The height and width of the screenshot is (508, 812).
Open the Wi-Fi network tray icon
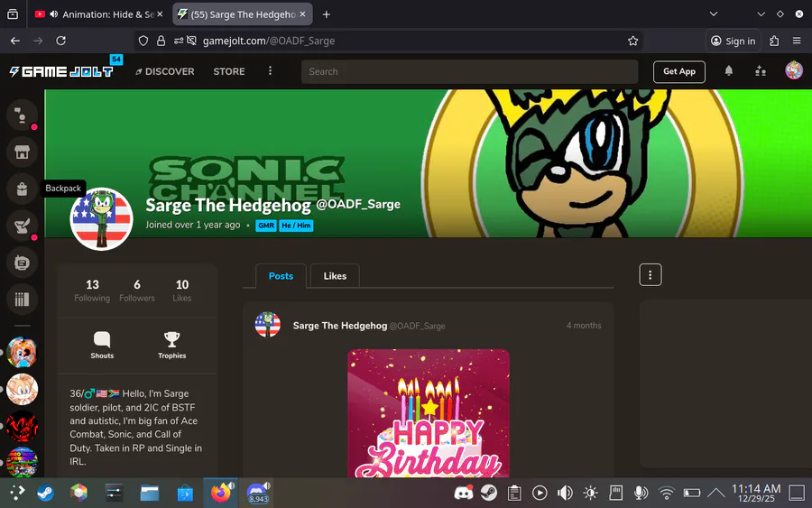coord(667,493)
